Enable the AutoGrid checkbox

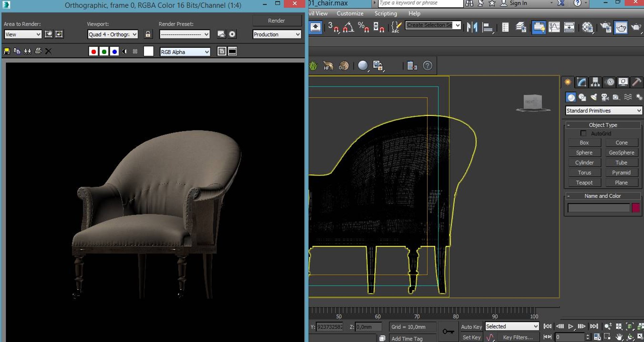click(583, 133)
